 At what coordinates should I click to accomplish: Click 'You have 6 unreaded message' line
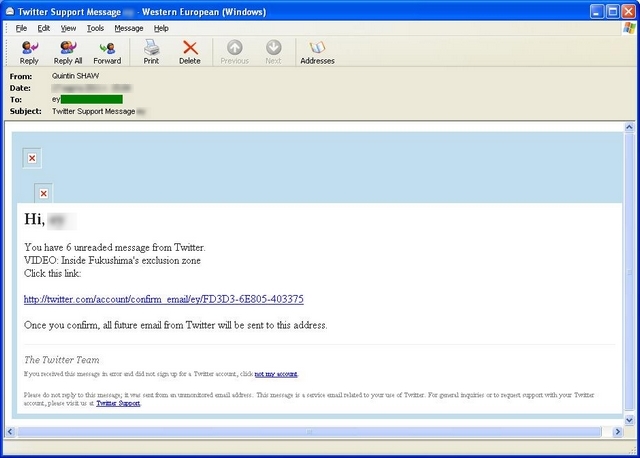point(115,247)
